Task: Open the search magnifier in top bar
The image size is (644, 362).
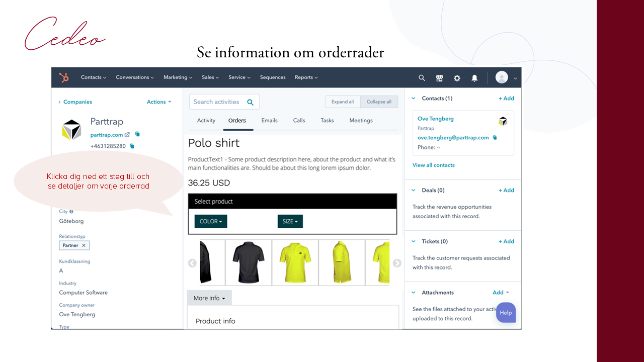Action: click(x=422, y=78)
